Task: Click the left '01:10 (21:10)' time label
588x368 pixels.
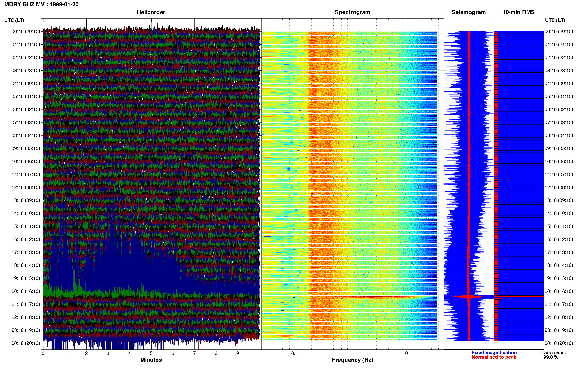Action: point(26,45)
